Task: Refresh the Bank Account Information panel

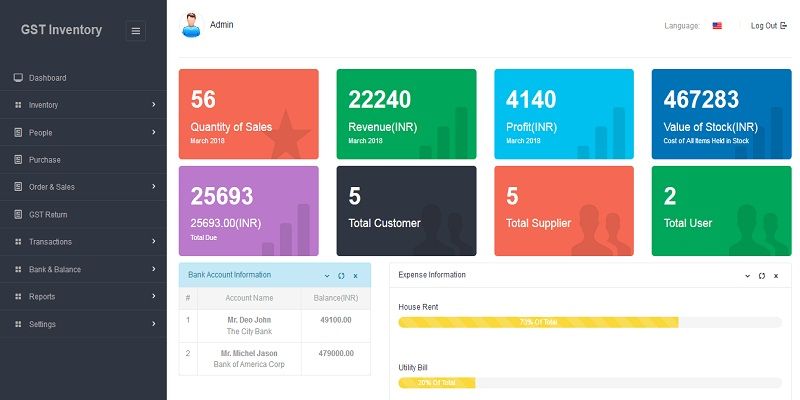Action: click(x=341, y=276)
